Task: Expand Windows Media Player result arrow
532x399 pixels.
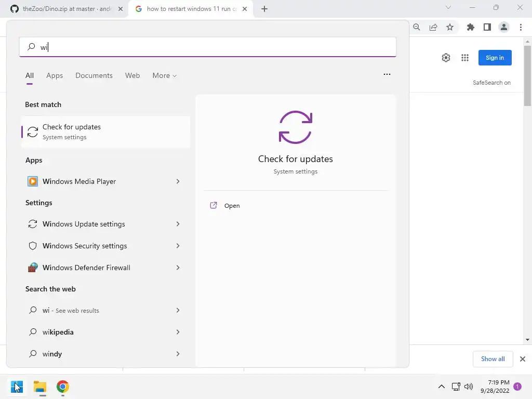Action: tap(178, 181)
